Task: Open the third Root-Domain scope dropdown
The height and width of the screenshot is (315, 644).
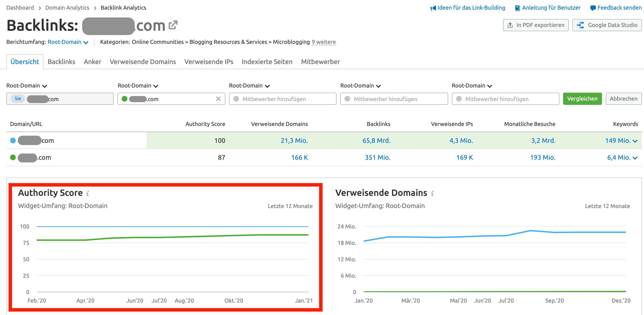Action: [x=250, y=86]
